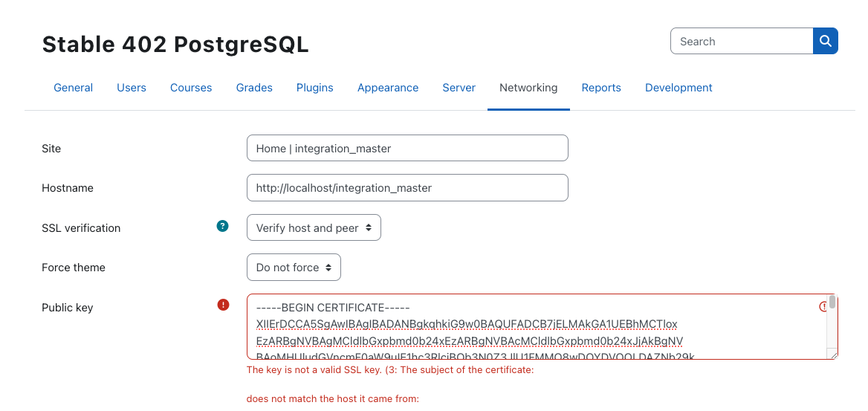Click the Hostname input field
Image resolution: width=868 pixels, height=411 pixels.
point(407,188)
